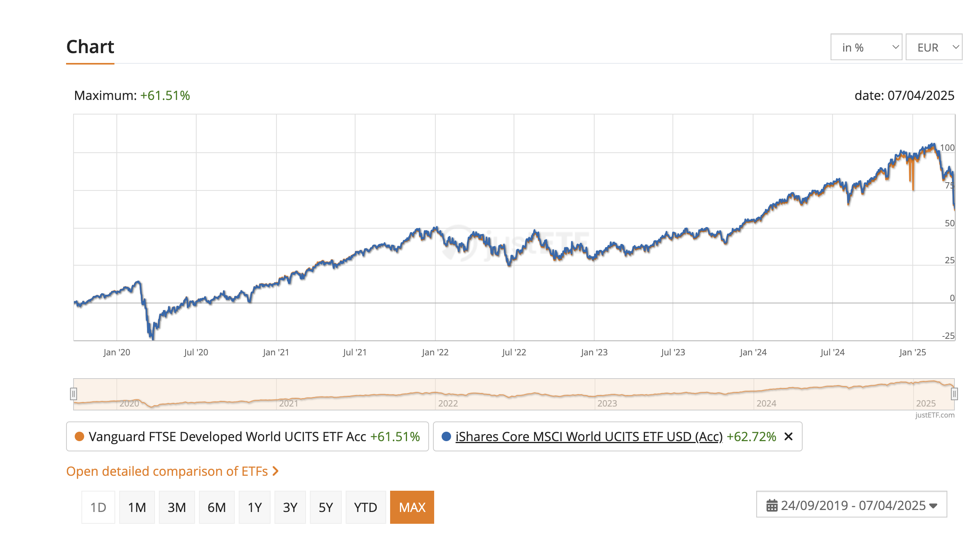The height and width of the screenshot is (547, 980).
Task: Select the 1Y time range
Action: 254,507
